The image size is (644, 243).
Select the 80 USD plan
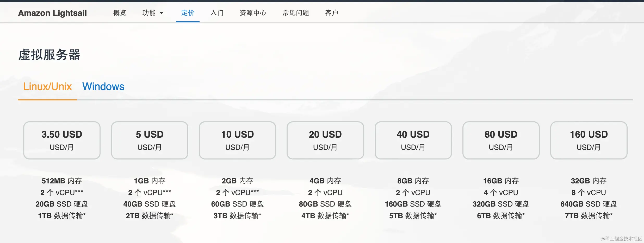pos(501,140)
